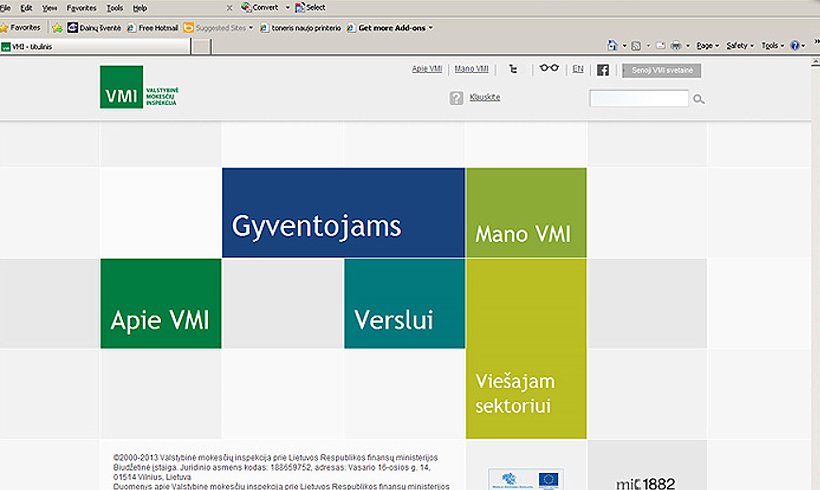Viewport: 820px width, 490px height.
Task: Click the Add to Favorites Bar star icon
Action: 58,28
